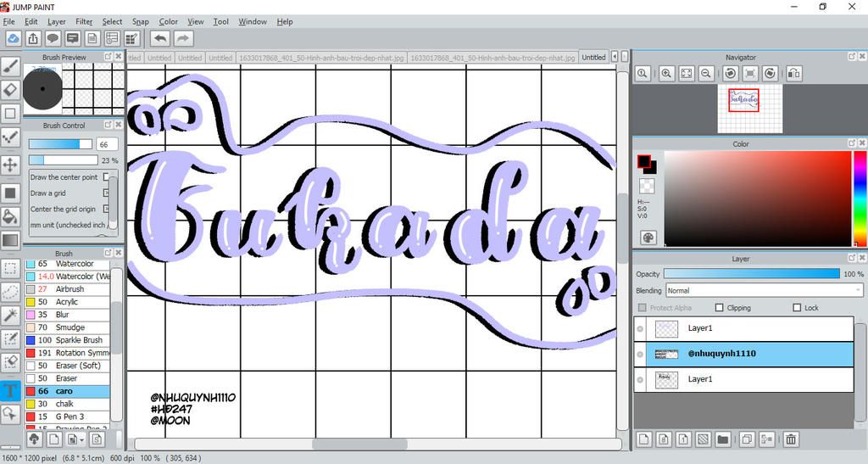The image size is (868, 464).
Task: Toggle visibility of @nhuquynh1110 layer
Action: coord(640,355)
